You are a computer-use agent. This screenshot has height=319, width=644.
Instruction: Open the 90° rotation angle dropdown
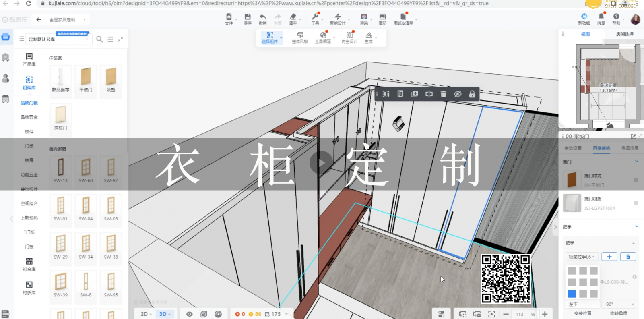click(x=620, y=304)
